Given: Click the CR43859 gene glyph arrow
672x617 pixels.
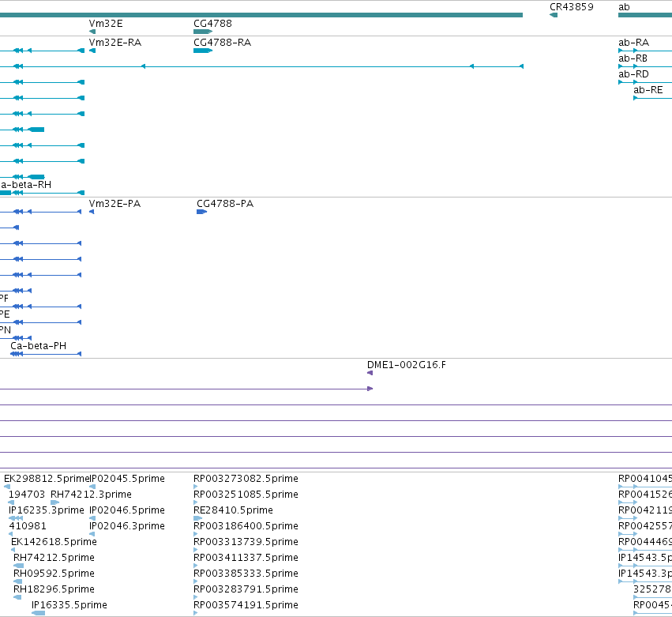Looking at the screenshot, I should (554, 16).
